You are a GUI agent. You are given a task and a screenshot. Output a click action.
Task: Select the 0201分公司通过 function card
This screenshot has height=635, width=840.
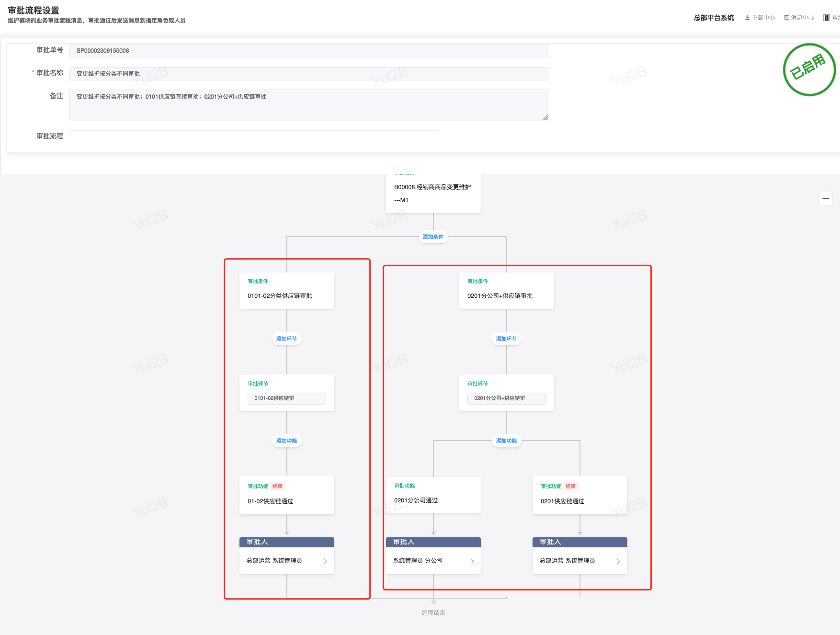(x=433, y=495)
